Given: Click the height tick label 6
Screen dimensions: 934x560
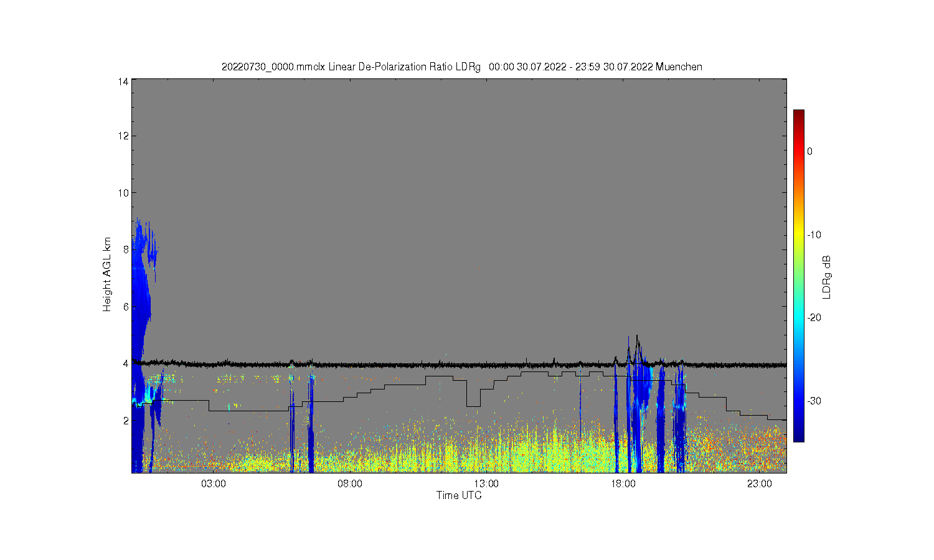Looking at the screenshot, I should pyautogui.click(x=126, y=307).
